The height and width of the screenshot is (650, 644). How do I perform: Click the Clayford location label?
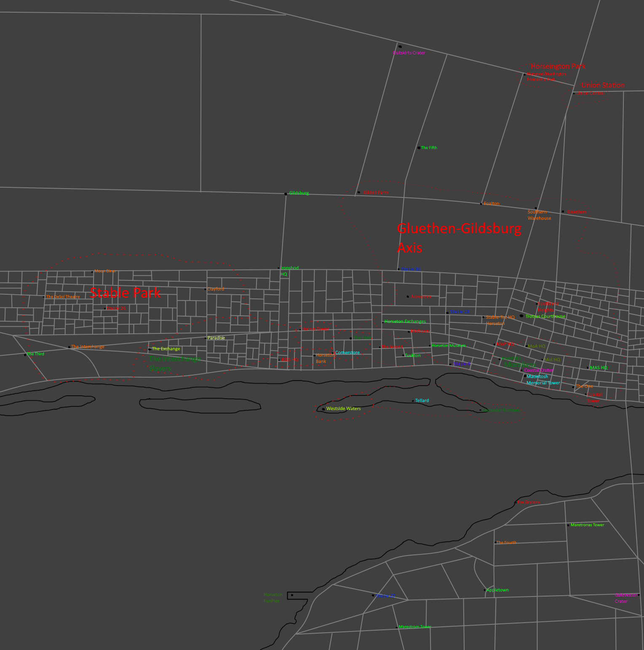216,289
